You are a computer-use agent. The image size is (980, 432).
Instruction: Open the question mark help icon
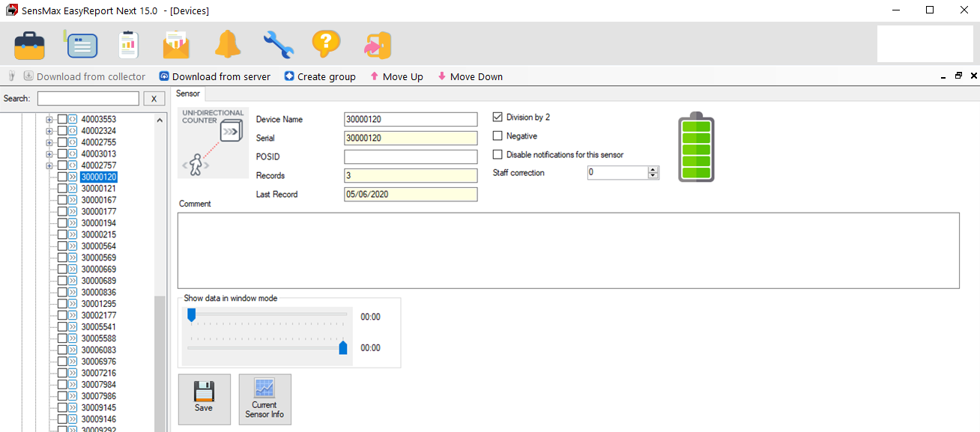pos(327,45)
